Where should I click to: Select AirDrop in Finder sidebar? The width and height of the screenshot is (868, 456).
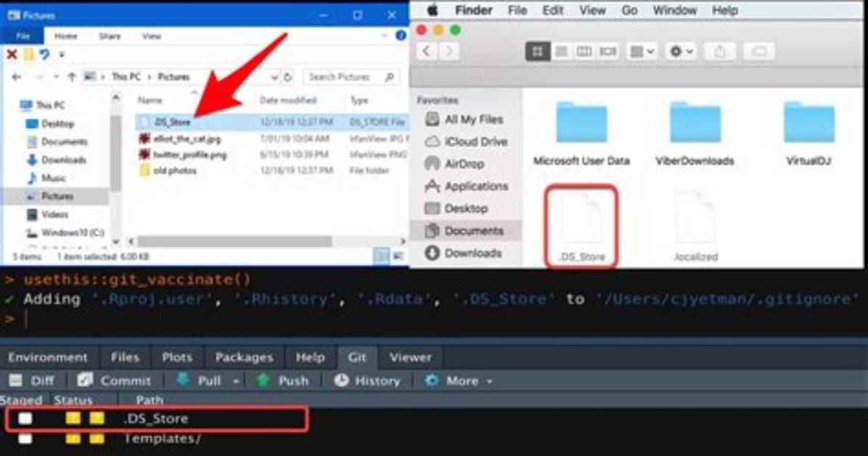[x=455, y=163]
